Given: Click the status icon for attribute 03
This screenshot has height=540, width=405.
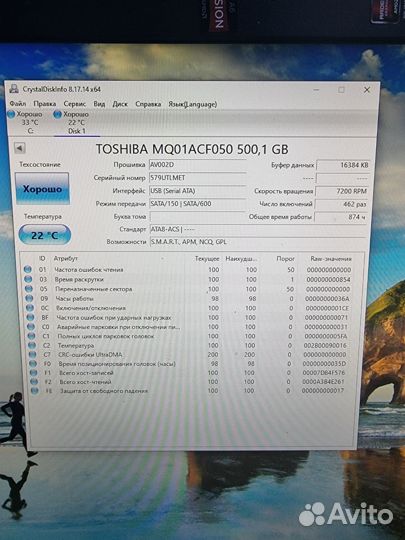Looking at the screenshot, I should click(x=28, y=279).
